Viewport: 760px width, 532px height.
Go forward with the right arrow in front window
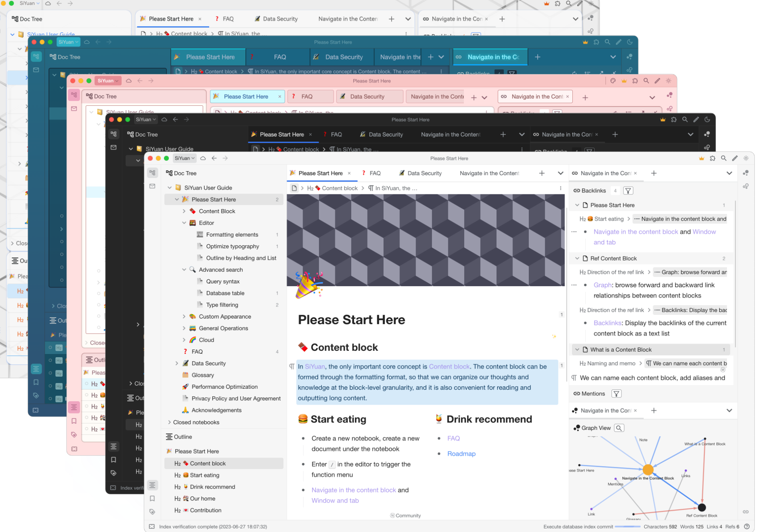pyautogui.click(x=226, y=158)
